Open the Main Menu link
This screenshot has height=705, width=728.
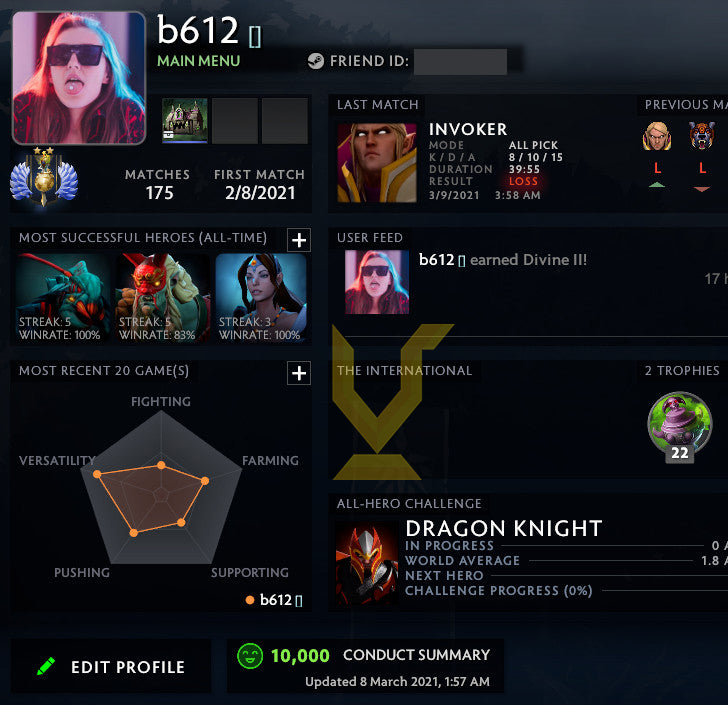(199, 61)
